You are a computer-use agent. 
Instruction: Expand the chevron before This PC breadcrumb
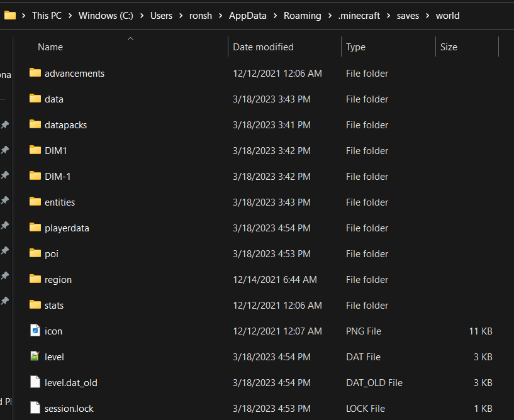(23, 16)
